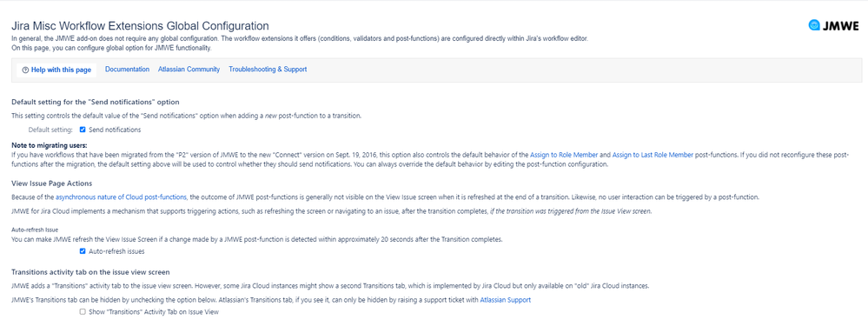The width and height of the screenshot is (868, 320).
Task: Click the question-mark help icon
Action: tap(25, 70)
